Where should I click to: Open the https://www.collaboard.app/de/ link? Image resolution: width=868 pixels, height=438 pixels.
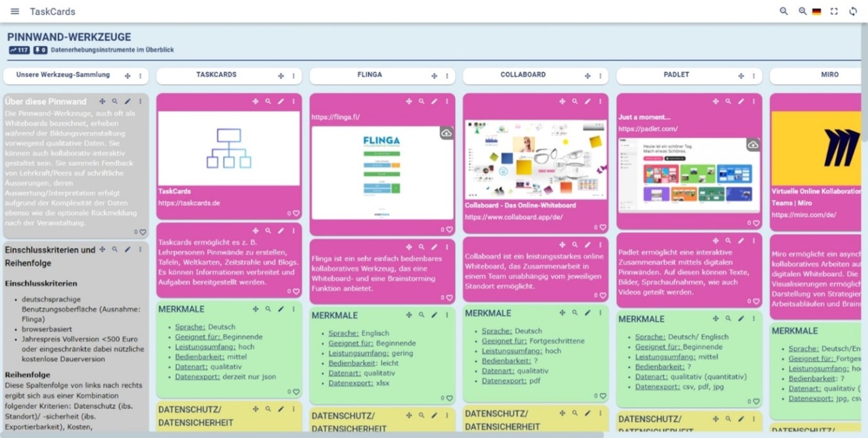[x=514, y=217]
